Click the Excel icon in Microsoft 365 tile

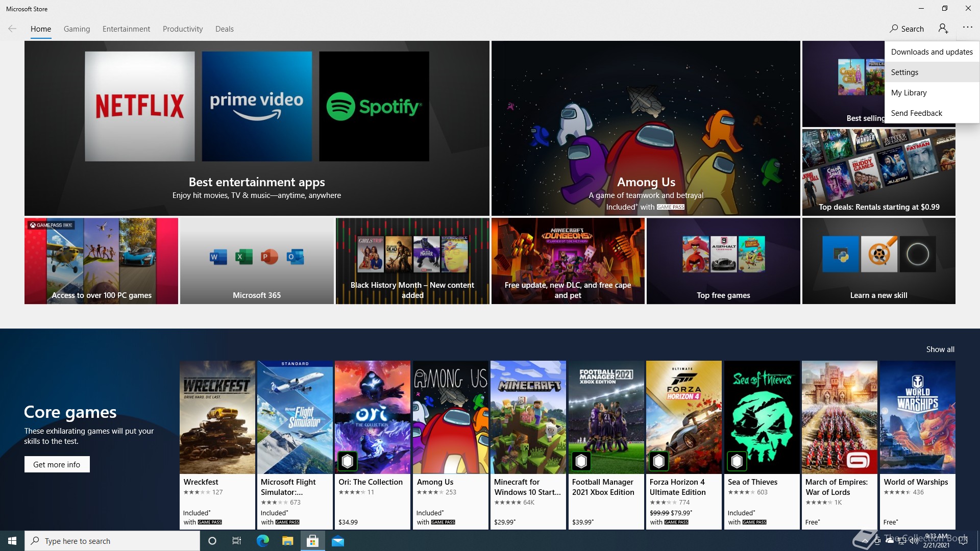coord(243,257)
